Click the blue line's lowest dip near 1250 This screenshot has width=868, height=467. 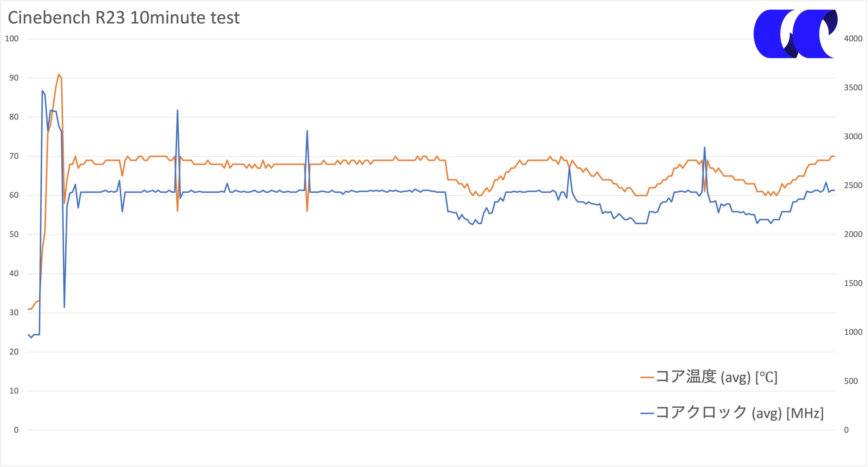[64, 307]
